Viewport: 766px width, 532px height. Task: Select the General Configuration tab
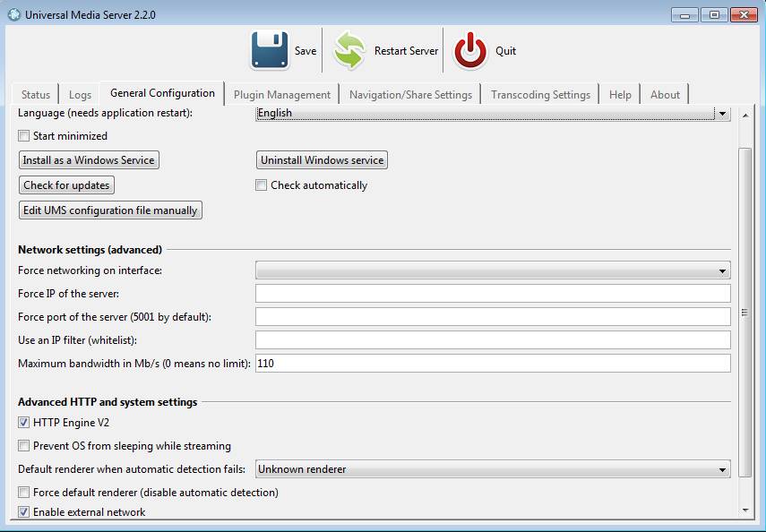pyautogui.click(x=162, y=93)
